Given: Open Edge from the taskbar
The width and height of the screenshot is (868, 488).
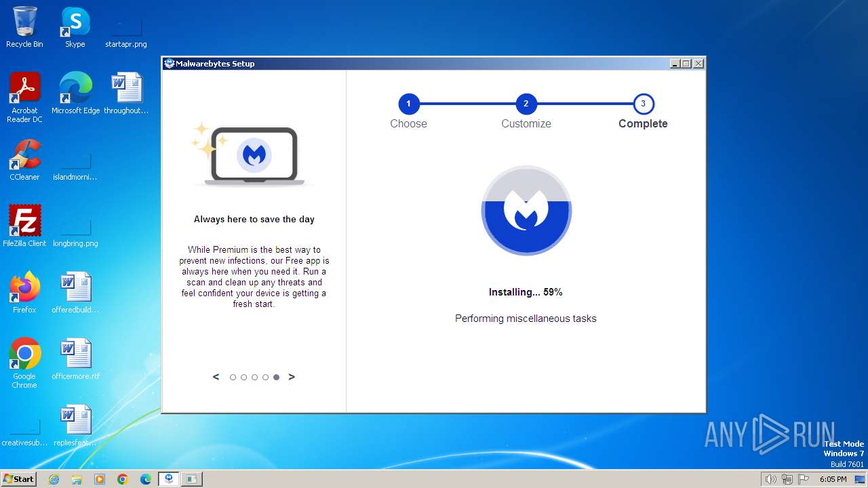Looking at the screenshot, I should tap(146, 479).
